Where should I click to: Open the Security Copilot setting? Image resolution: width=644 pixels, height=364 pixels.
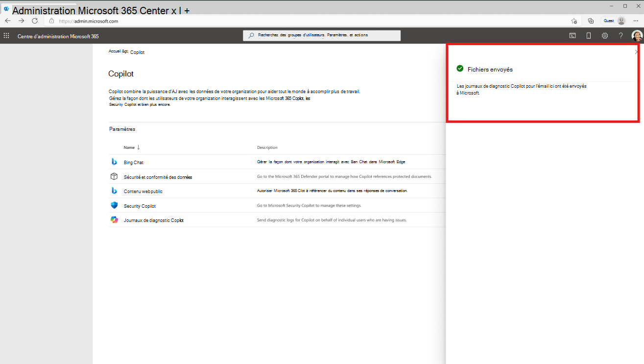140,206
